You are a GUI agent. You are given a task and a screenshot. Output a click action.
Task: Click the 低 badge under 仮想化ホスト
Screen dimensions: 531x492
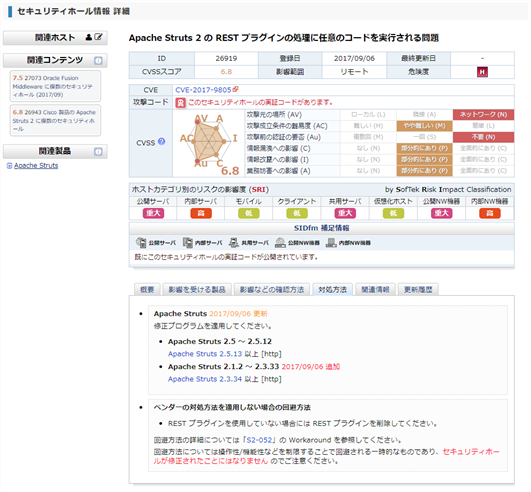point(393,213)
